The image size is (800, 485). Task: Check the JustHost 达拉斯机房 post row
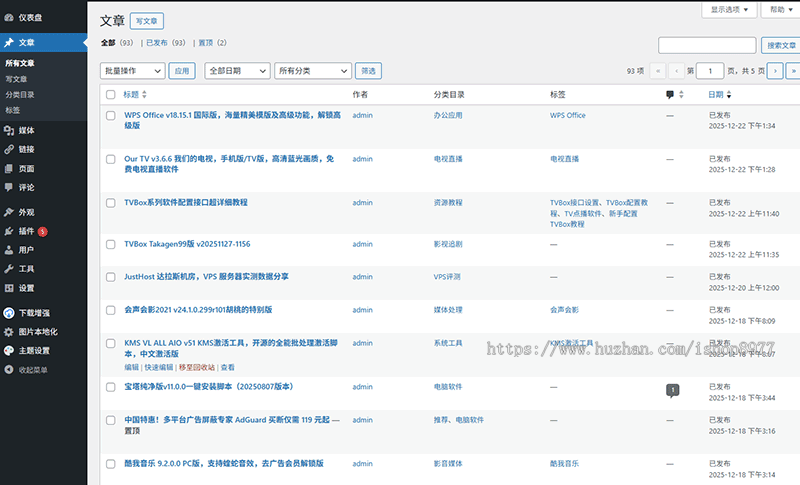(111, 277)
